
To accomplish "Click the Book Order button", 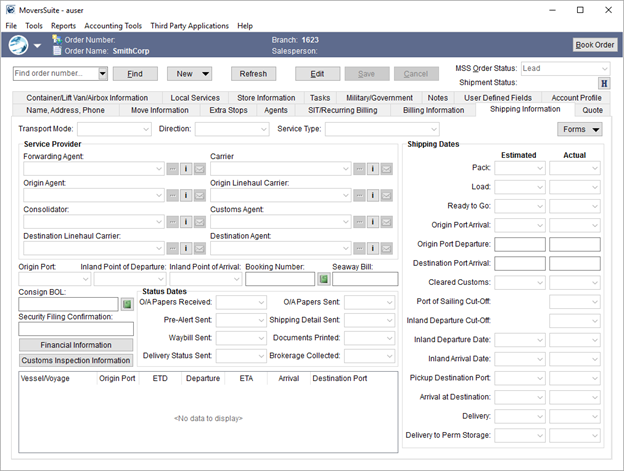I will click(x=594, y=45).
